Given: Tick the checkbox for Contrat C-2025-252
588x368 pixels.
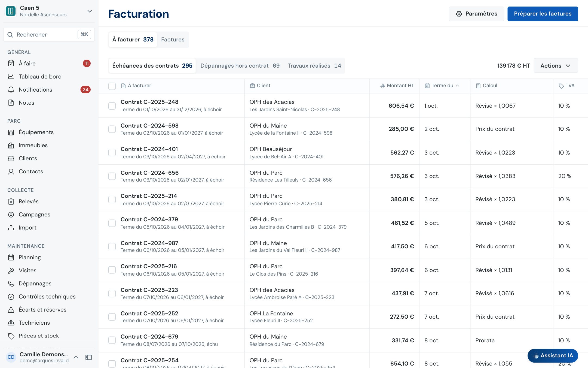Looking at the screenshot, I should pos(112,317).
